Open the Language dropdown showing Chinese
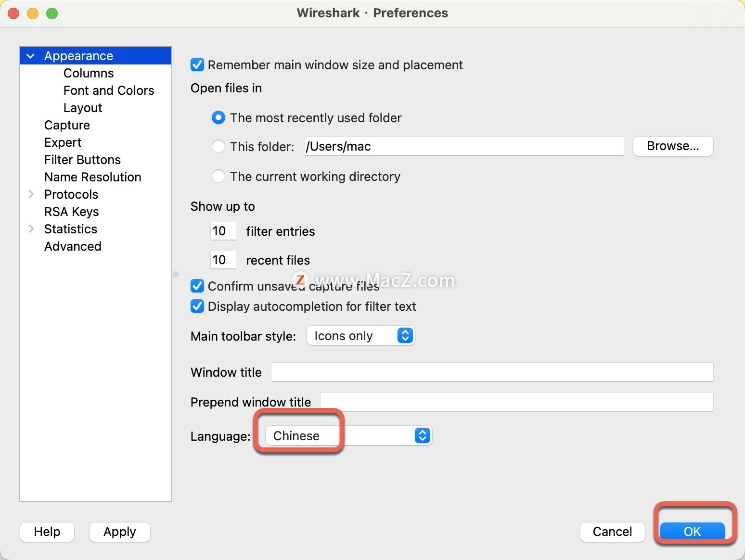The image size is (745, 560). (x=348, y=435)
